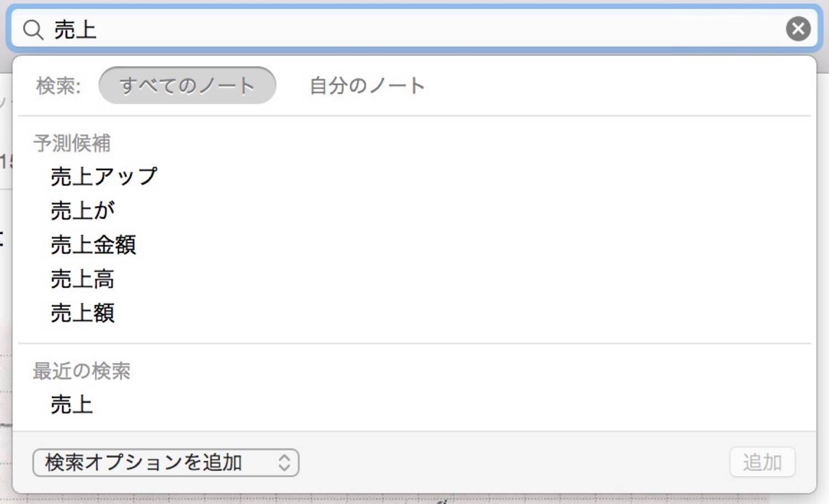Switch search scope to 自分のノート
829x504 pixels.
click(x=367, y=85)
